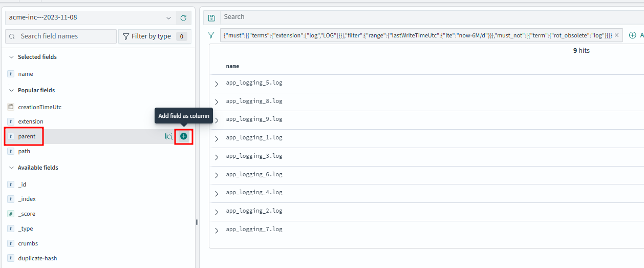
Task: Click the filter funnel icon beside query
Action: coord(211,35)
